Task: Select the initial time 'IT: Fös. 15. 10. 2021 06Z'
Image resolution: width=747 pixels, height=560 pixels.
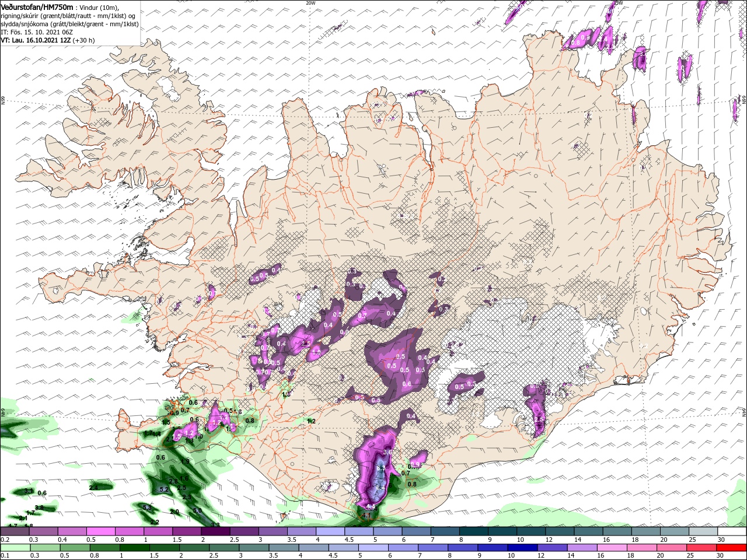Action: 36,32
